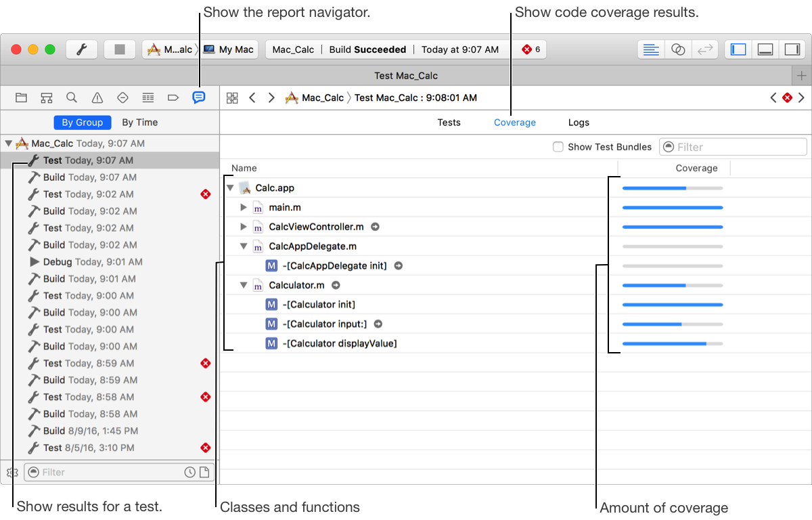Click the Stop button in toolbar
Screen dimensions: 812x520
[120, 49]
